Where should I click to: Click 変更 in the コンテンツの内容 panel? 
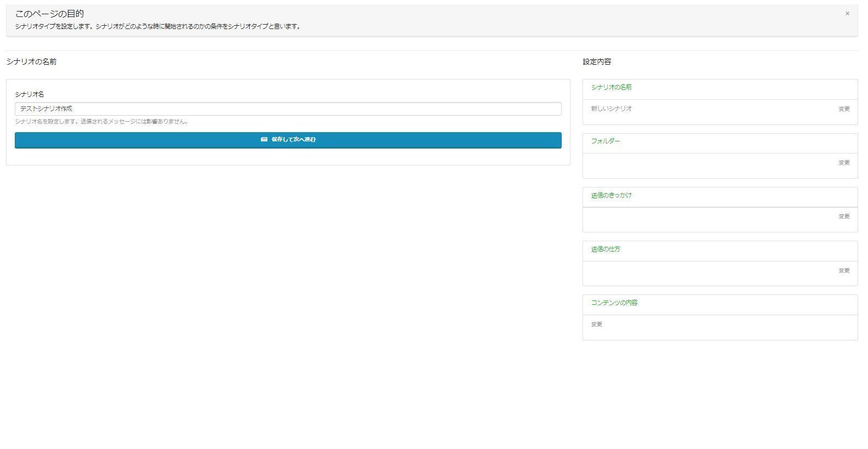pos(596,325)
